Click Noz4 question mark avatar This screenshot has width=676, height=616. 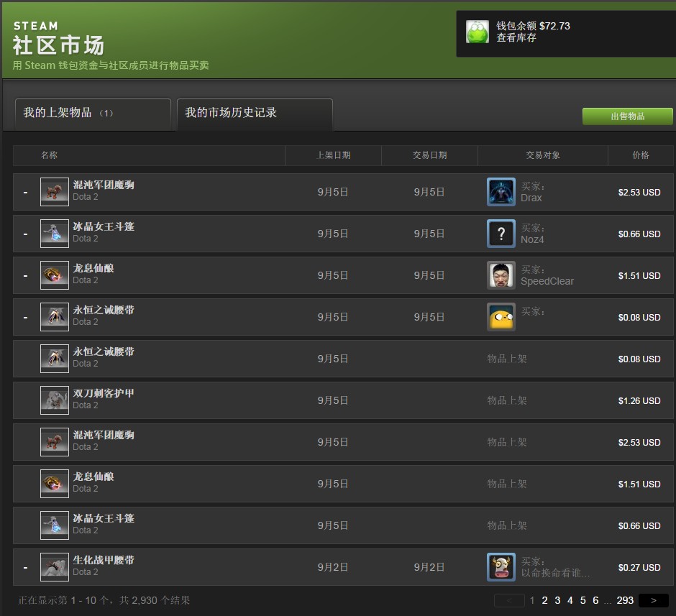pos(501,234)
